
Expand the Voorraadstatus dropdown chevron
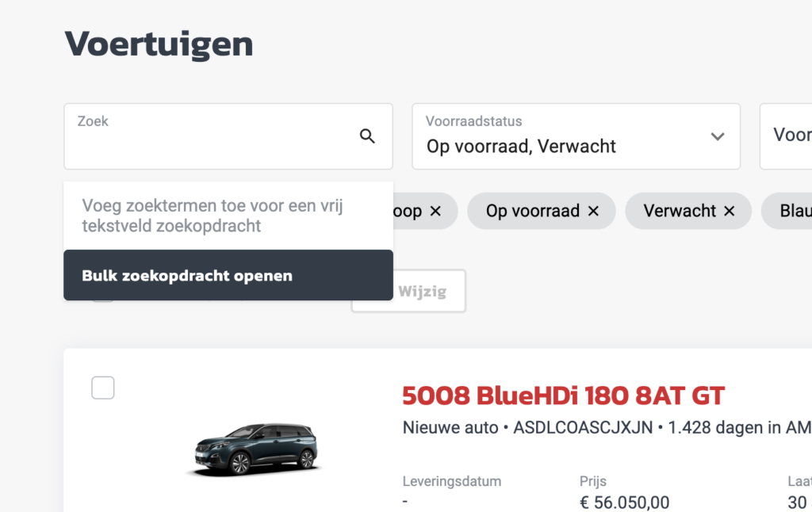[x=718, y=136]
